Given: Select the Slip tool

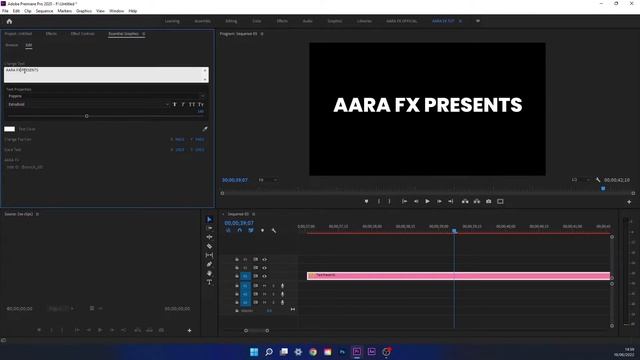Looking at the screenshot, I should [x=209, y=255].
